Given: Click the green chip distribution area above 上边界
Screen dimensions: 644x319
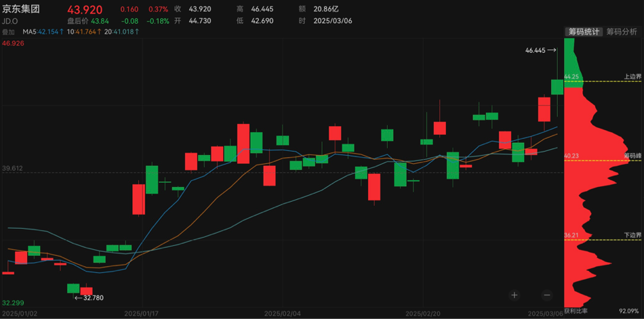Looking at the screenshot, I should point(572,62).
